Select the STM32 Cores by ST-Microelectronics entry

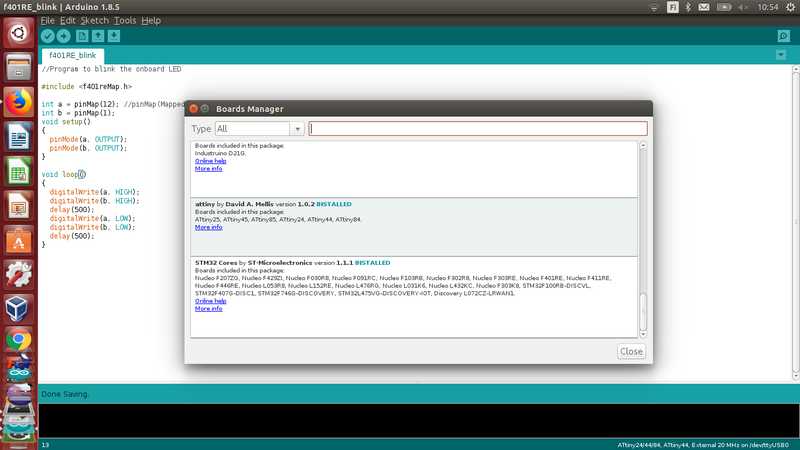click(x=414, y=297)
